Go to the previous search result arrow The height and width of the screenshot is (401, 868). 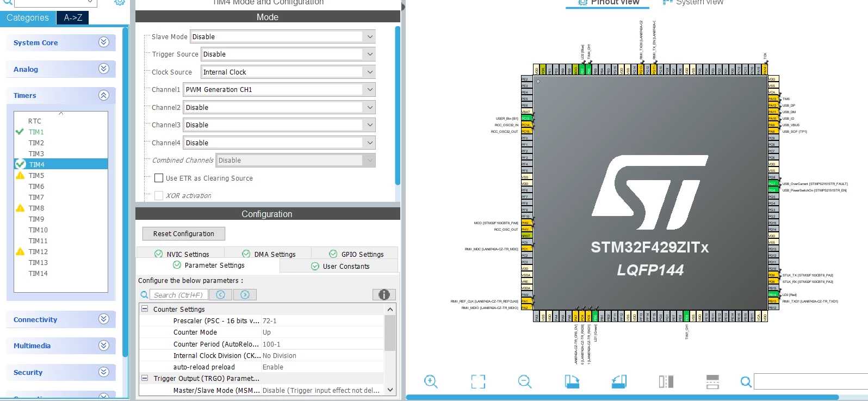point(220,294)
